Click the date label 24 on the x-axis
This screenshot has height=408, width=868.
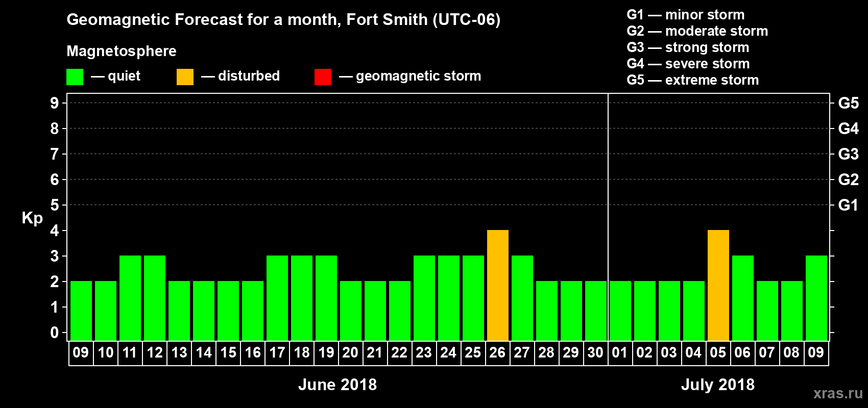point(449,352)
